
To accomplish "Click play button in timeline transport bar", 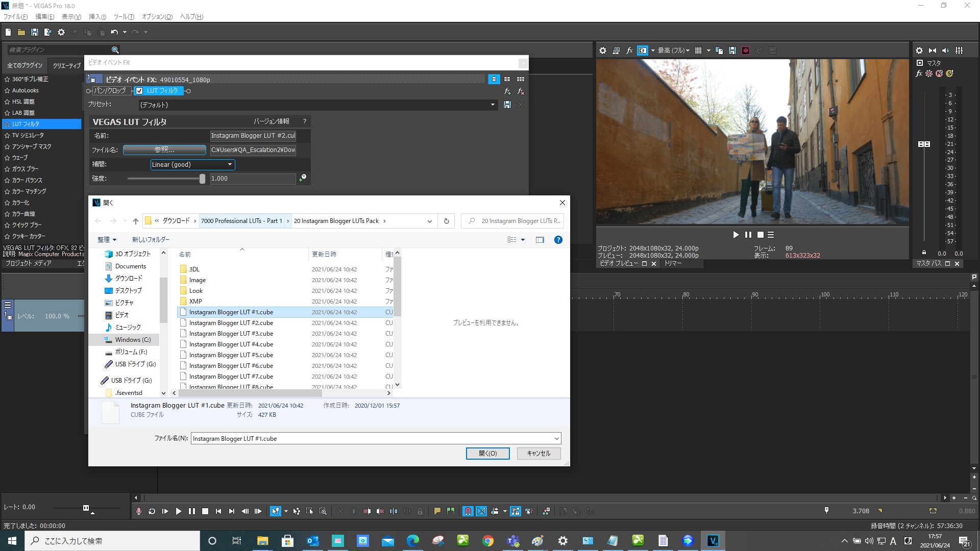I will tap(178, 511).
